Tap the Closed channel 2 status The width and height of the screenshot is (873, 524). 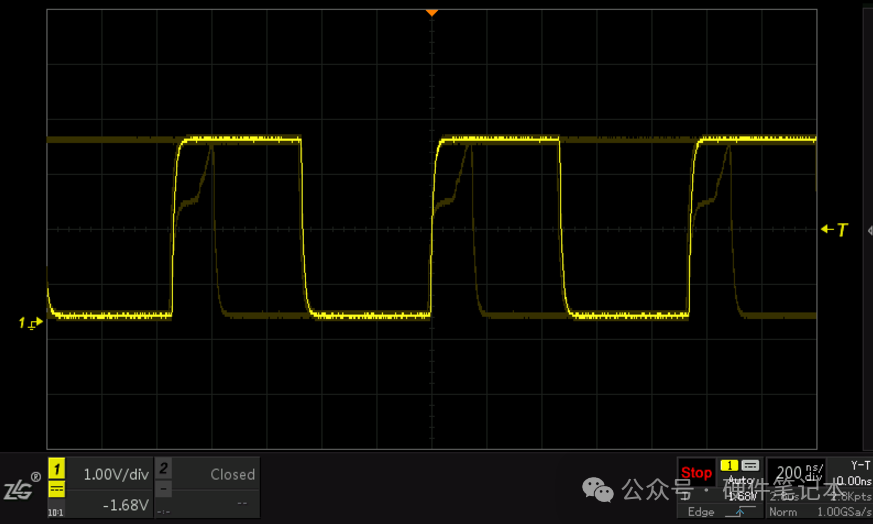pyautogui.click(x=233, y=474)
